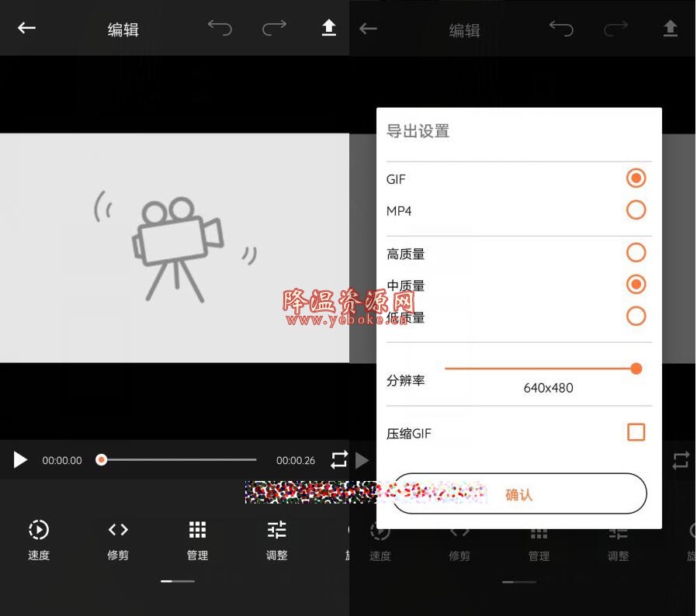697x616 pixels.
Task: Toggle loop playback on the left screen
Action: pos(338,459)
